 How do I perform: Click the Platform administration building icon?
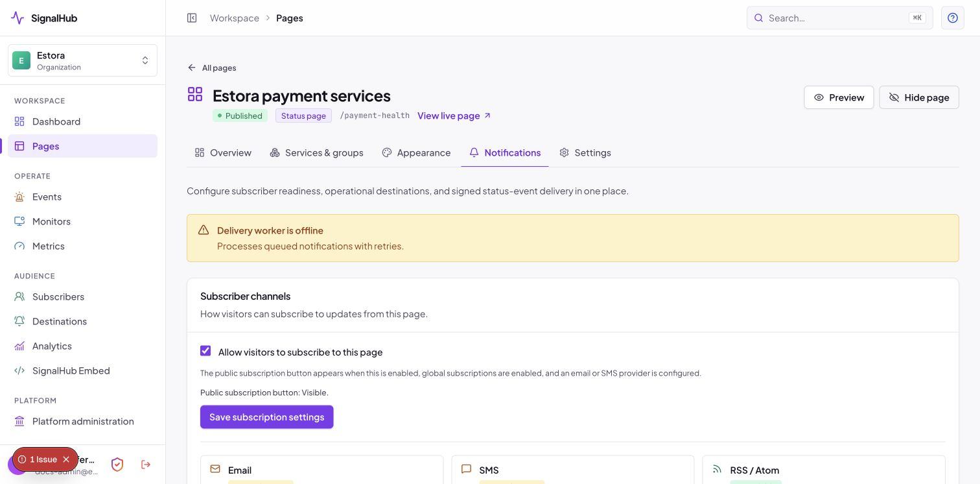point(19,421)
